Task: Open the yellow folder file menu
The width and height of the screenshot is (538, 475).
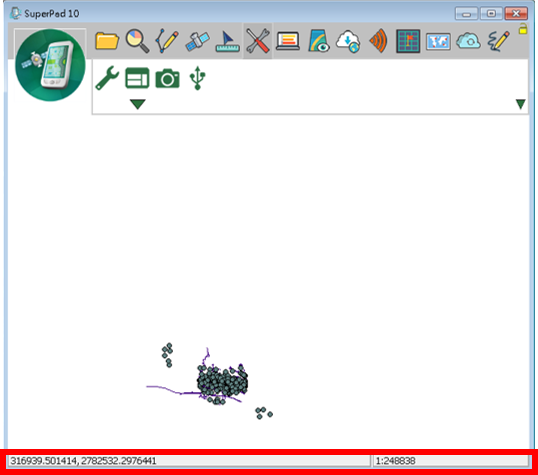Action: [x=107, y=41]
